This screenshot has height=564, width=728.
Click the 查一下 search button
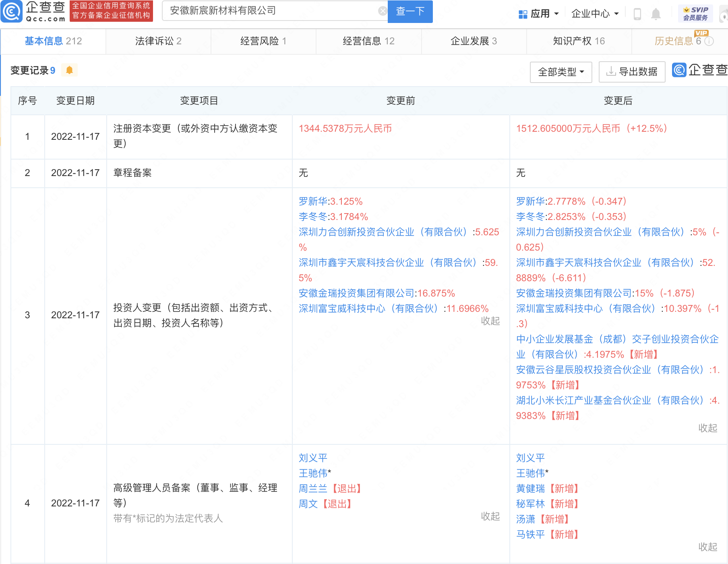[x=410, y=11]
